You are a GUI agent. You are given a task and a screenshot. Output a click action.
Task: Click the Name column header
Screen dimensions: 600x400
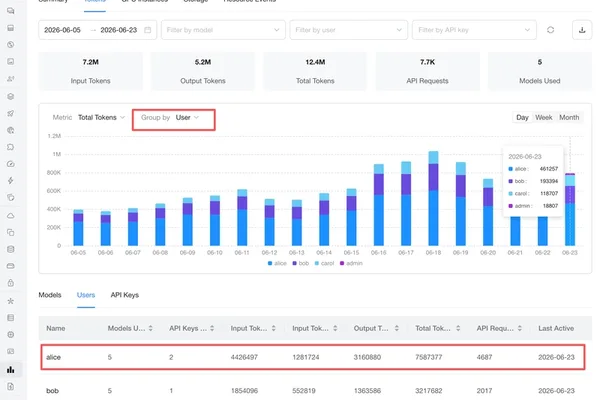click(x=55, y=328)
